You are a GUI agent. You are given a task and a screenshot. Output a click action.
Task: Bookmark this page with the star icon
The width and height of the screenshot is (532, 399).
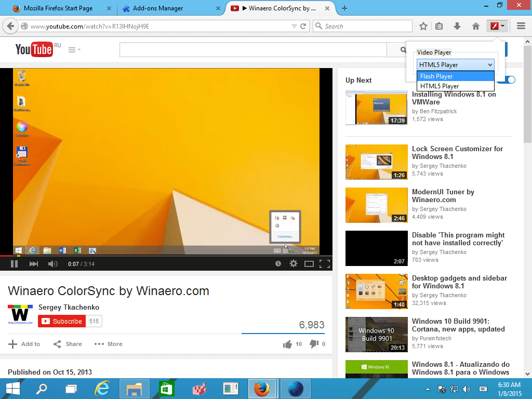pyautogui.click(x=423, y=25)
